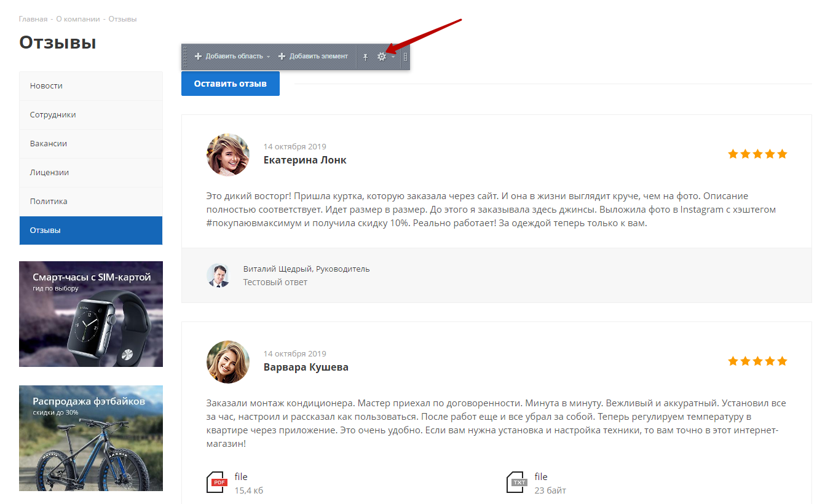Grab the dotted drag handle of toolbar
This screenshot has height=504, width=825.
coord(185,57)
